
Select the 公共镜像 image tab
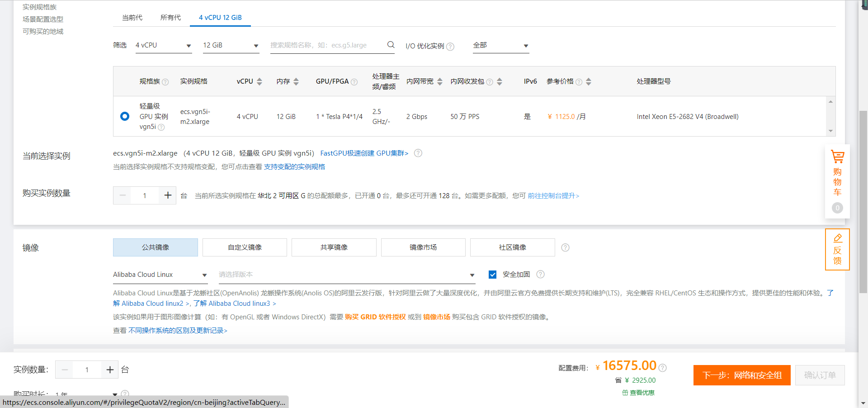[x=156, y=247]
